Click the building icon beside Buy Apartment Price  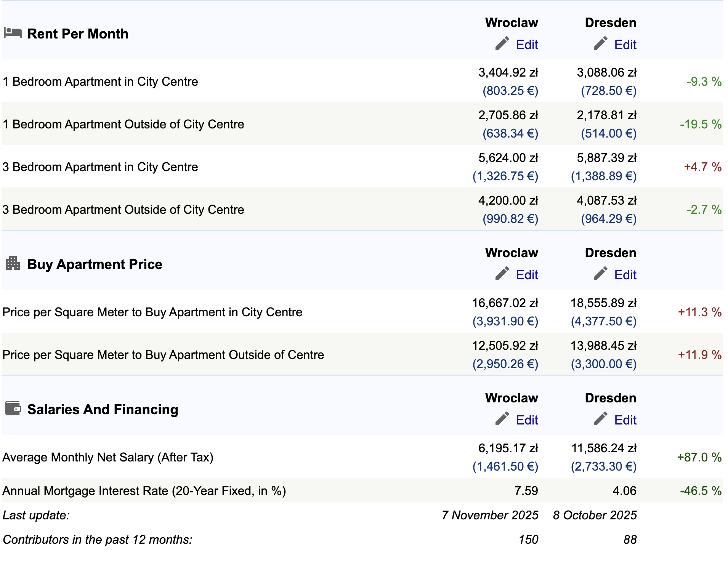[13, 263]
